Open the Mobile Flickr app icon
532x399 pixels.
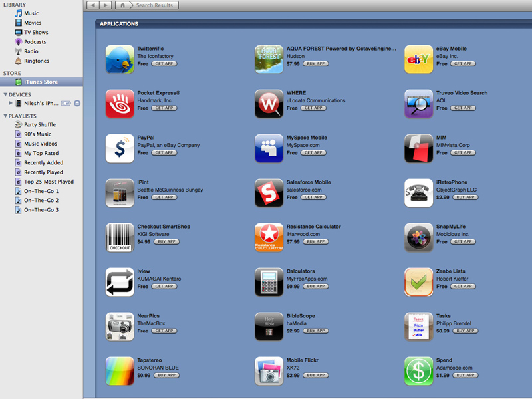click(x=269, y=371)
